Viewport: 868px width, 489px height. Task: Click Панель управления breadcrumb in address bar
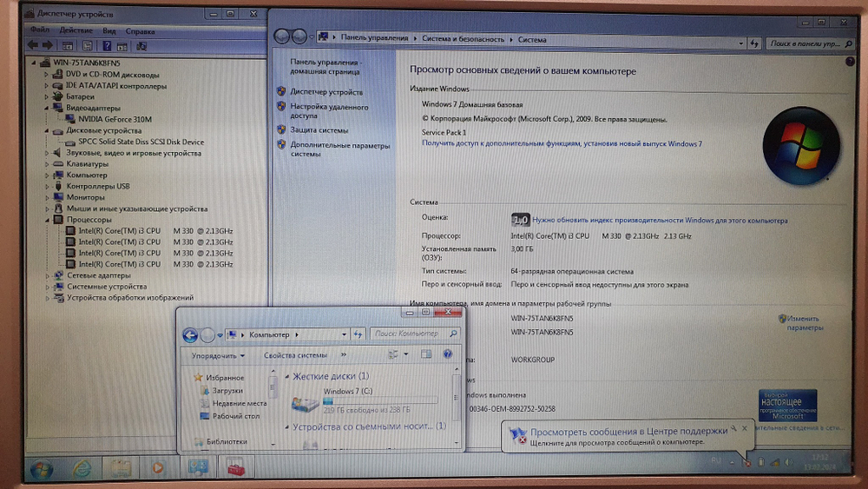coord(374,37)
